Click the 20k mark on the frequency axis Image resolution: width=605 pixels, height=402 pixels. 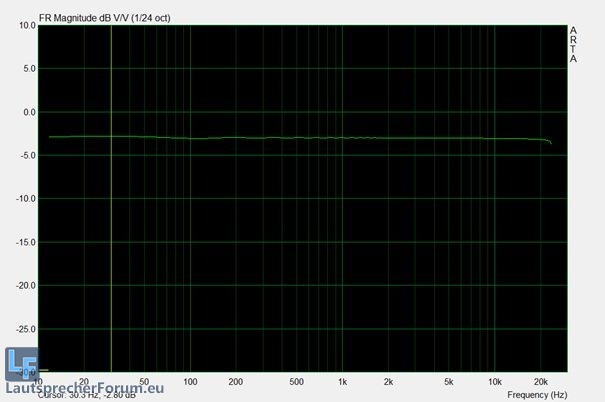[x=540, y=381]
